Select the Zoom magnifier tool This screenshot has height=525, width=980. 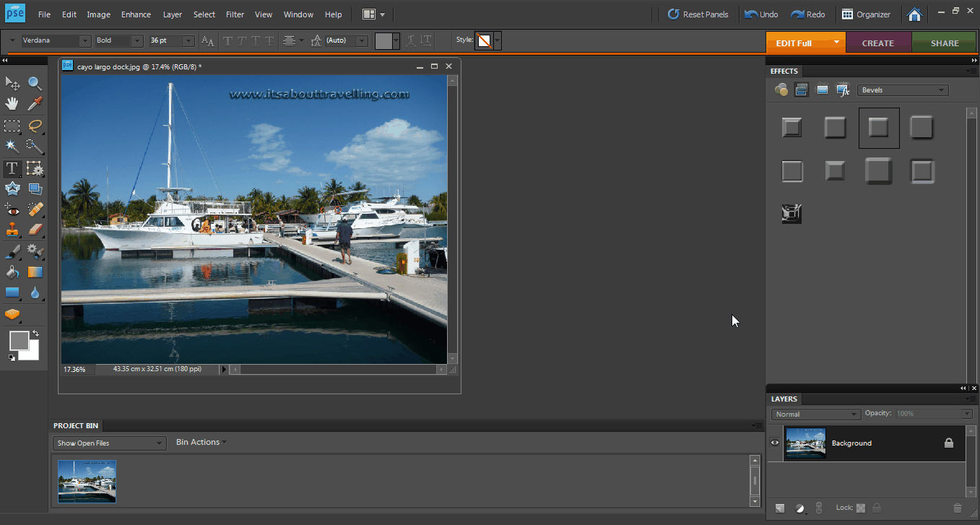(x=35, y=83)
